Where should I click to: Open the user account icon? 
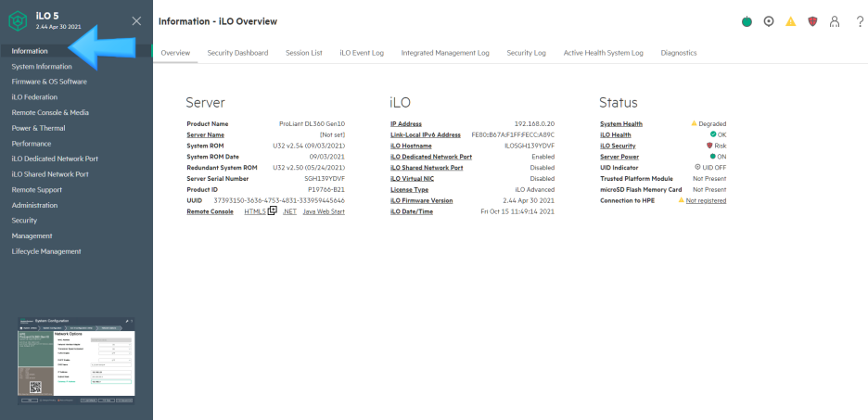coord(835,21)
